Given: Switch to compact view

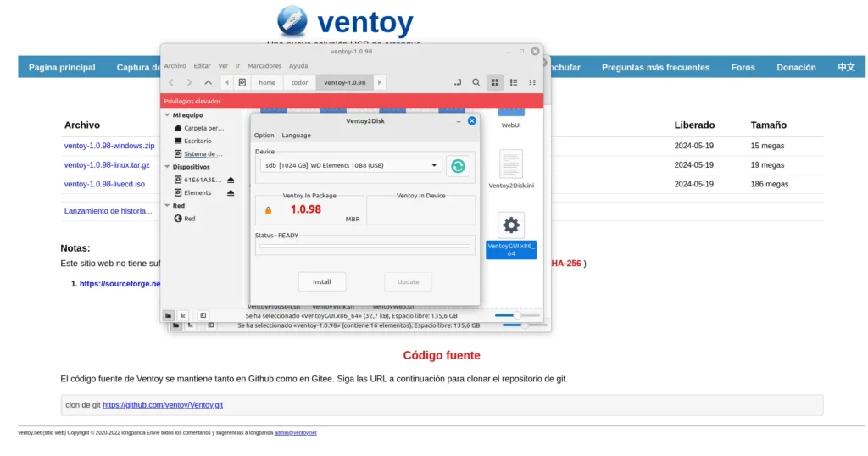Looking at the screenshot, I should (532, 82).
